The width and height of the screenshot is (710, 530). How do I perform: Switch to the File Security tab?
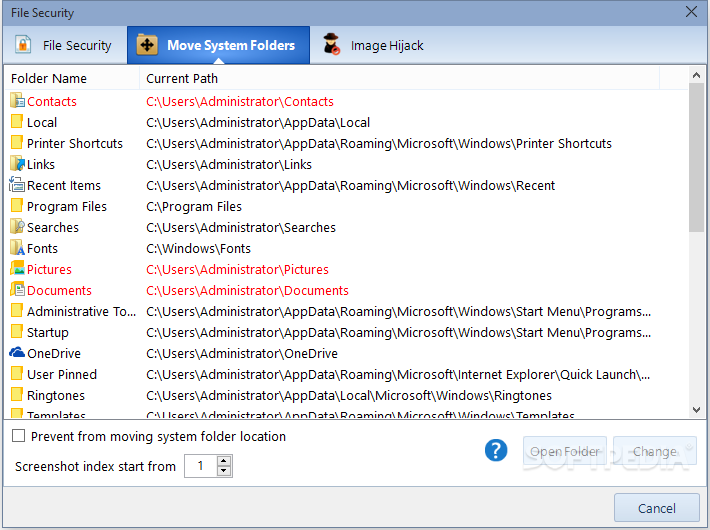(x=64, y=45)
